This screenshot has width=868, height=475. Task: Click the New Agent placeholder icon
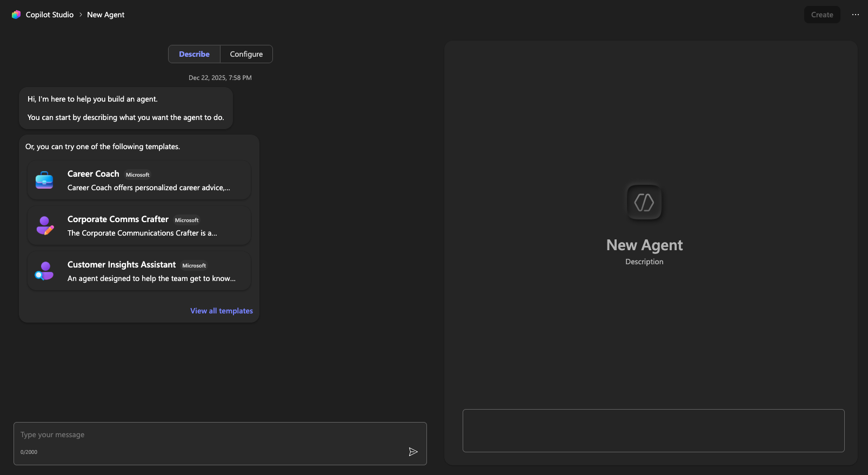tap(644, 203)
